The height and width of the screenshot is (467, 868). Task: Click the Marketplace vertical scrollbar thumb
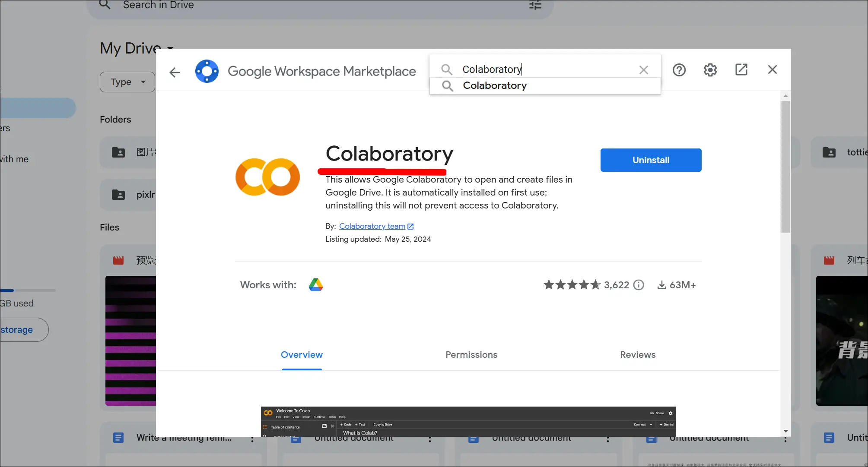coord(785,167)
